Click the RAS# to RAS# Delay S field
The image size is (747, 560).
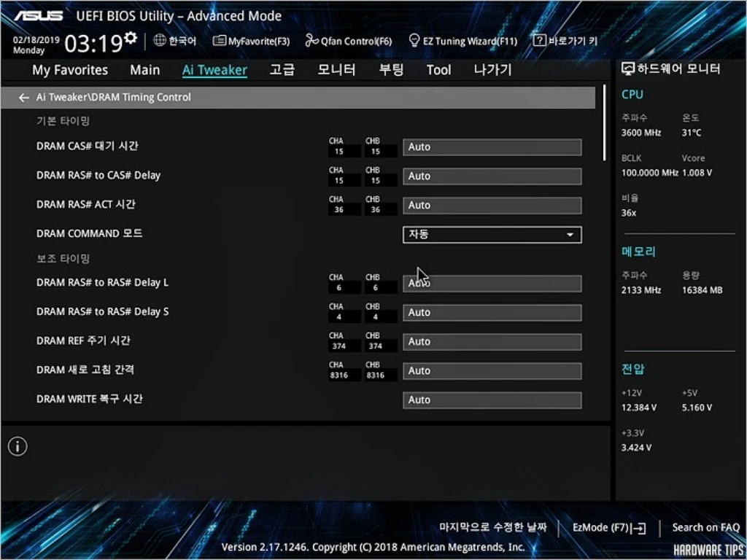492,312
